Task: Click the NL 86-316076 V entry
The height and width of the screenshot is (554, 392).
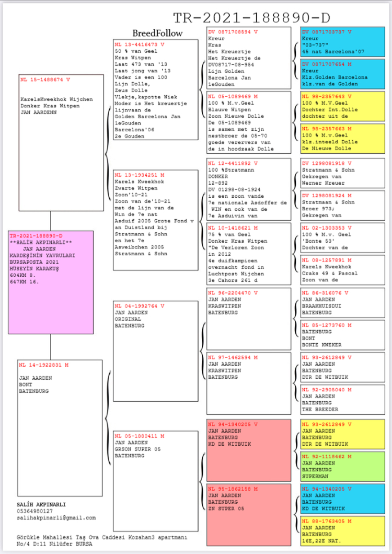Action: (342, 303)
